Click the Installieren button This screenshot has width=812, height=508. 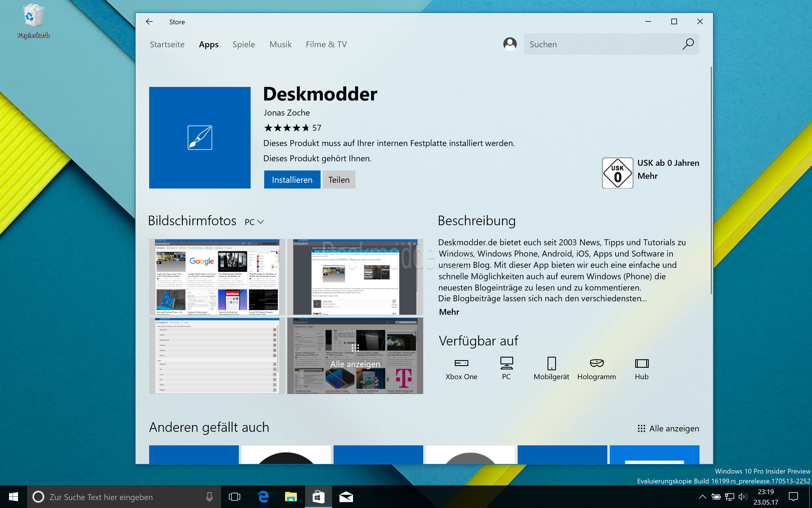[292, 180]
